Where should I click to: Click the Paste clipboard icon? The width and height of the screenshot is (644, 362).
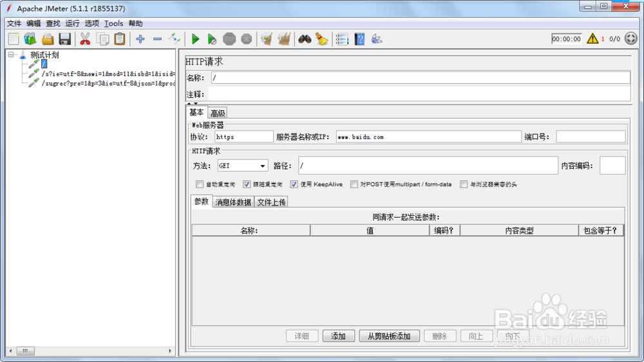(120, 39)
